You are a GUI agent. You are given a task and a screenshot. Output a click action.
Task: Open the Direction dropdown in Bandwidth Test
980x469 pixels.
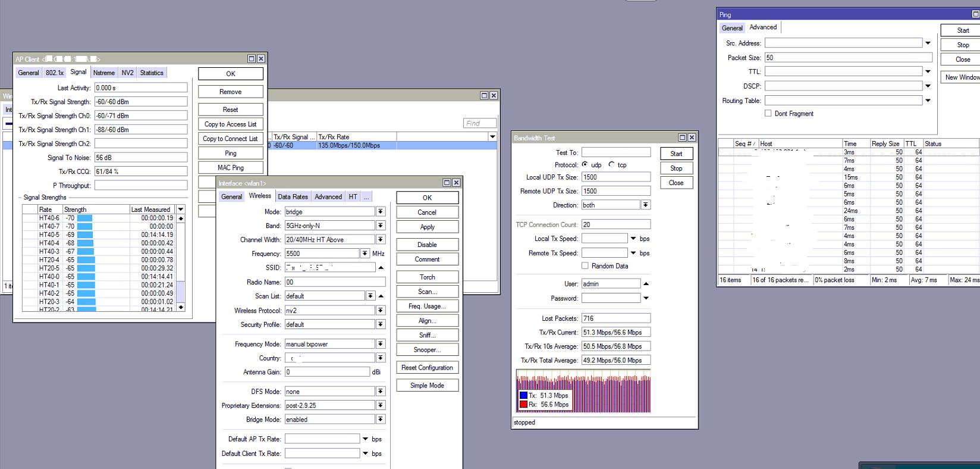(x=645, y=205)
